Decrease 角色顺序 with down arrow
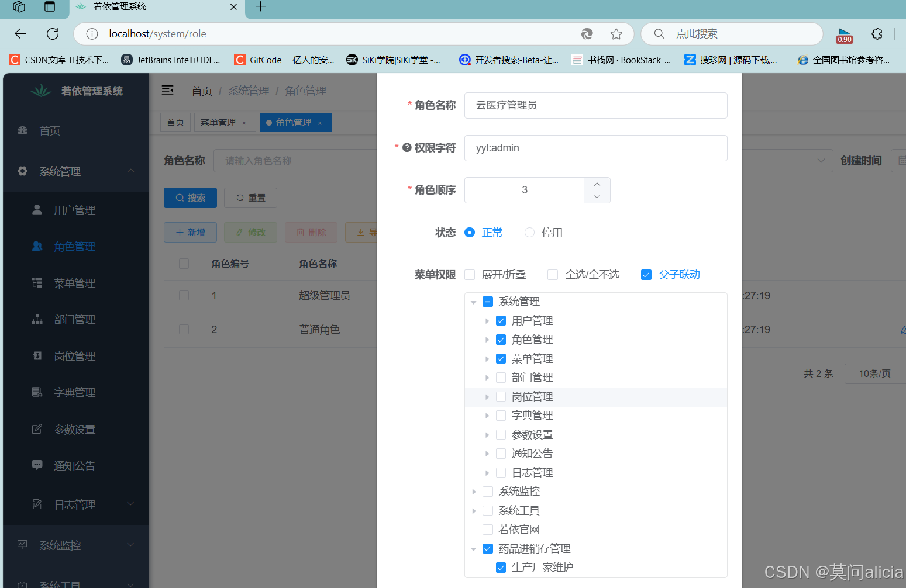Image resolution: width=906 pixels, height=588 pixels. click(x=597, y=197)
